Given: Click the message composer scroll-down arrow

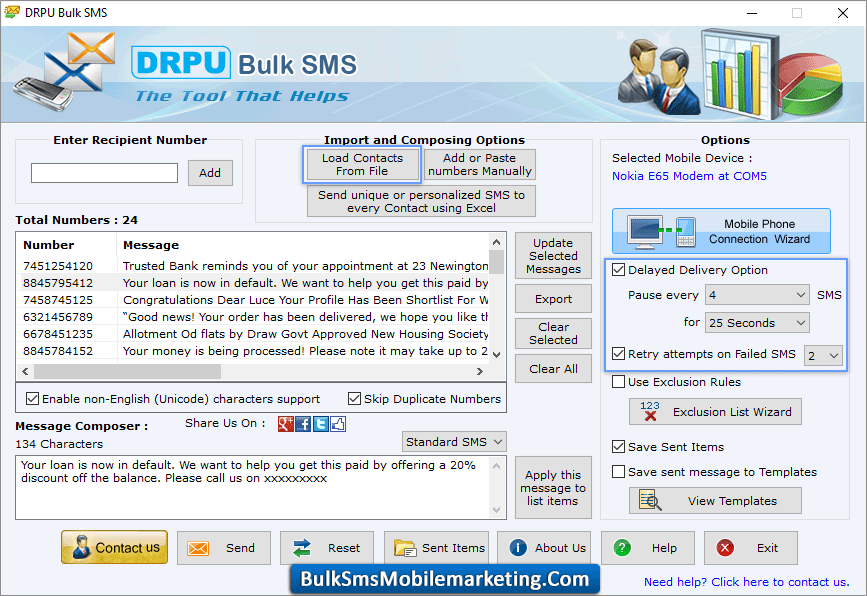Looking at the screenshot, I should [497, 510].
